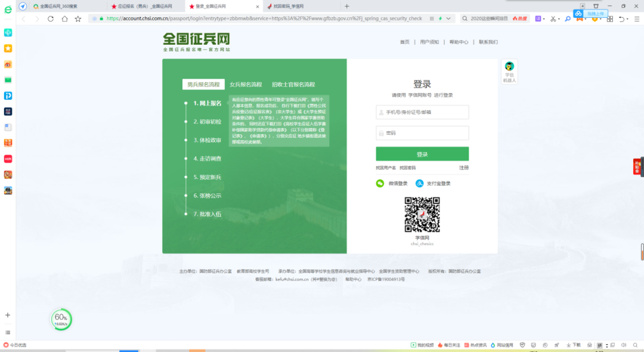Switch to 招收士官报名流程 tab
644x352 pixels.
tap(293, 85)
